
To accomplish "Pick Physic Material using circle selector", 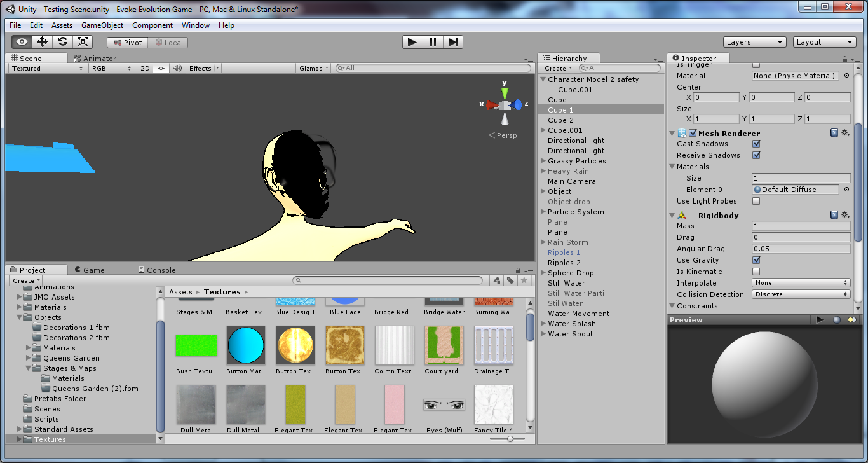I will coord(846,76).
